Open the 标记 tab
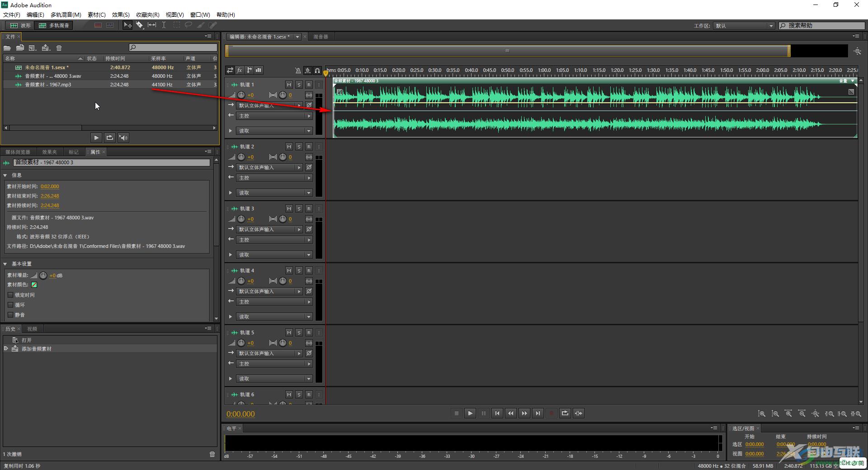 pyautogui.click(x=74, y=152)
